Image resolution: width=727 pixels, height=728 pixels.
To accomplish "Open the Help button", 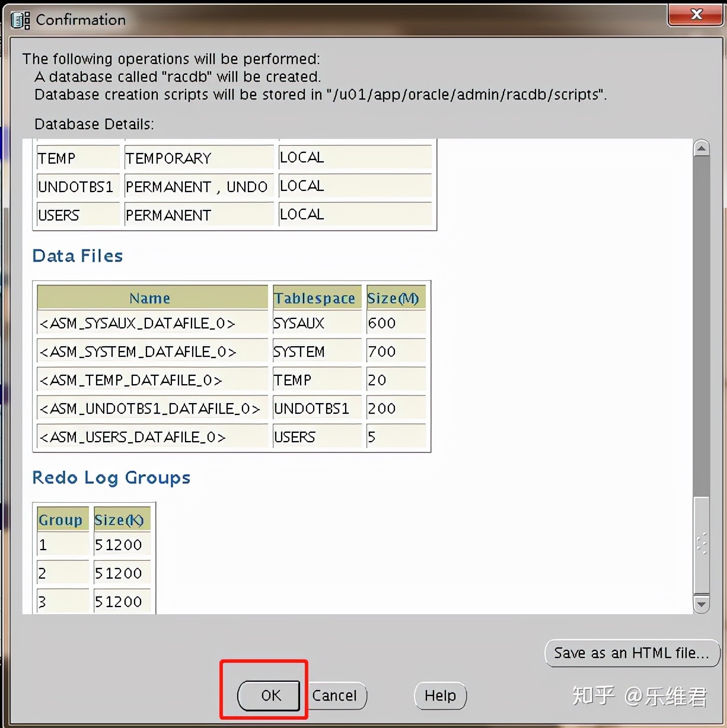I will click(440, 696).
